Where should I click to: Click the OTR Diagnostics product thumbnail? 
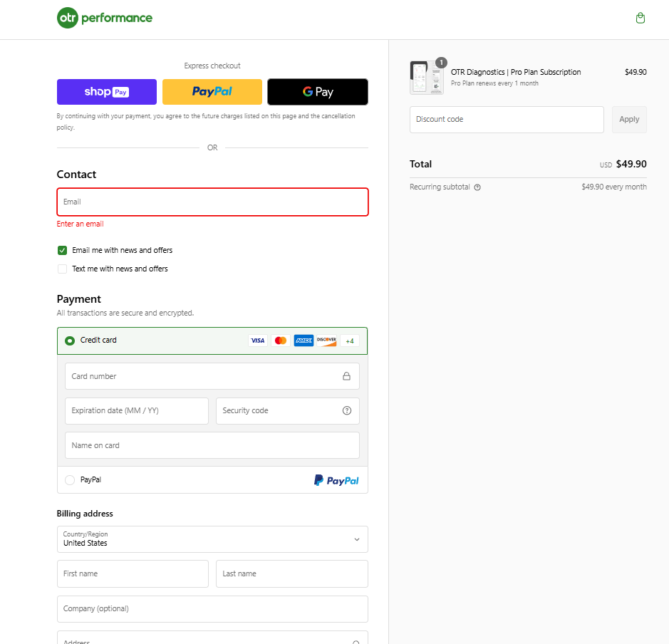[x=426, y=77]
